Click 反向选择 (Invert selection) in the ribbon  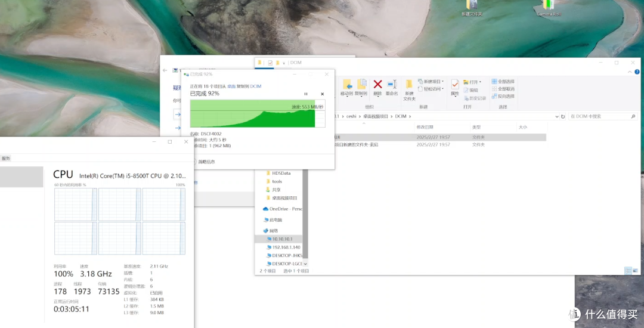click(x=503, y=96)
